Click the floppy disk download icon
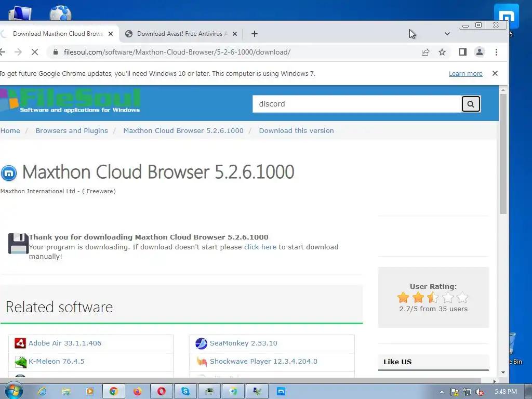The image size is (532, 399). coord(18,243)
